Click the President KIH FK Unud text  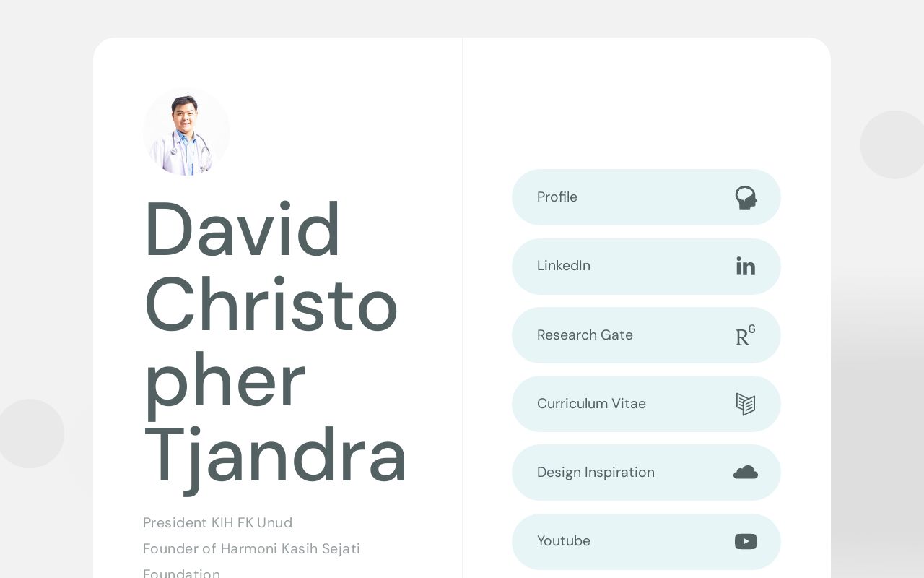coord(217,522)
